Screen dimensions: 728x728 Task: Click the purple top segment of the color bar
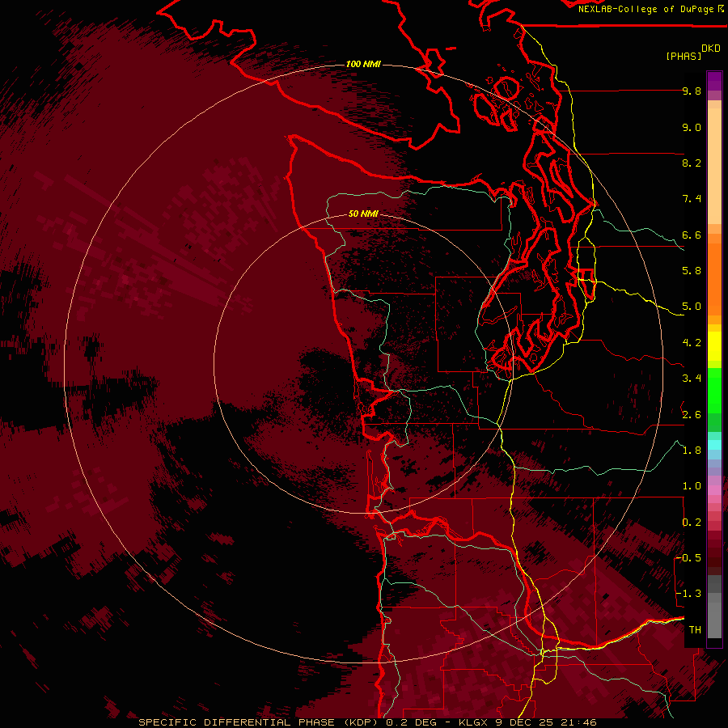714,81
